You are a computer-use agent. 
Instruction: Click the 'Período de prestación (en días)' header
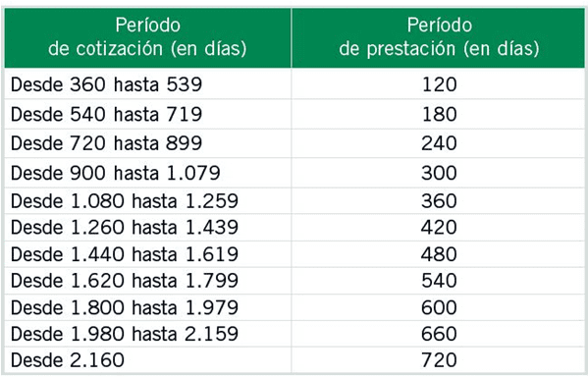[439, 37]
